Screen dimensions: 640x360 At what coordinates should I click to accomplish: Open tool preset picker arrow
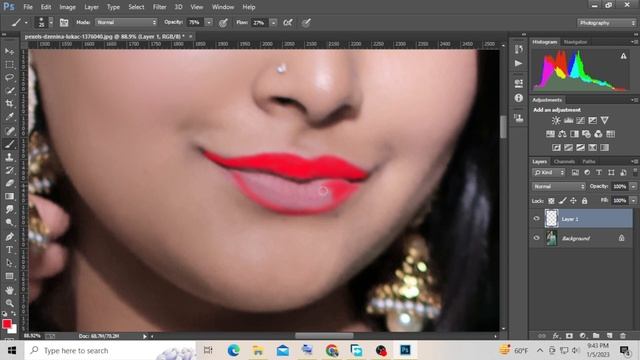[x=26, y=23]
